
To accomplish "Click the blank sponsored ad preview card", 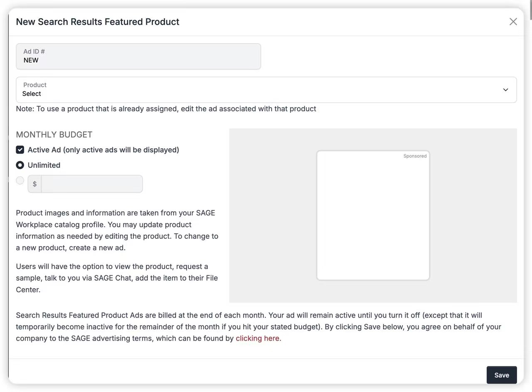I will coord(373,216).
